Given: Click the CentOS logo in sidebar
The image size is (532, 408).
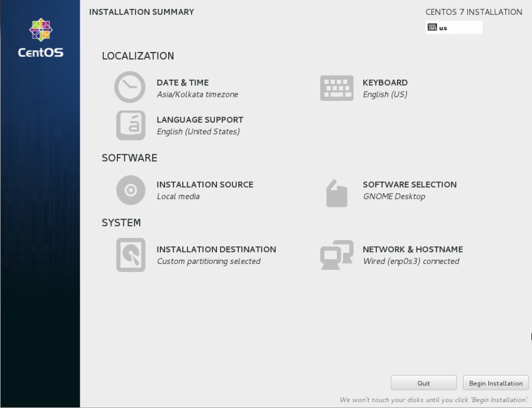Looking at the screenshot, I should pos(41,37).
